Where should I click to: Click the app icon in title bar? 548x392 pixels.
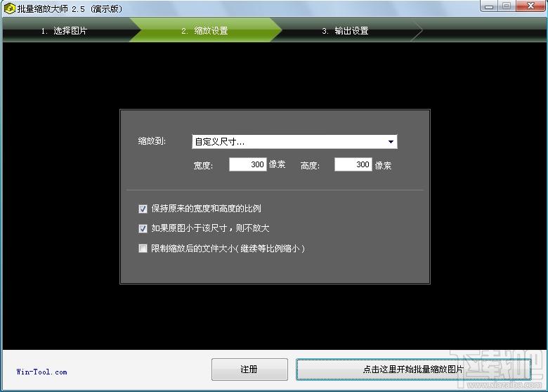(9, 8)
